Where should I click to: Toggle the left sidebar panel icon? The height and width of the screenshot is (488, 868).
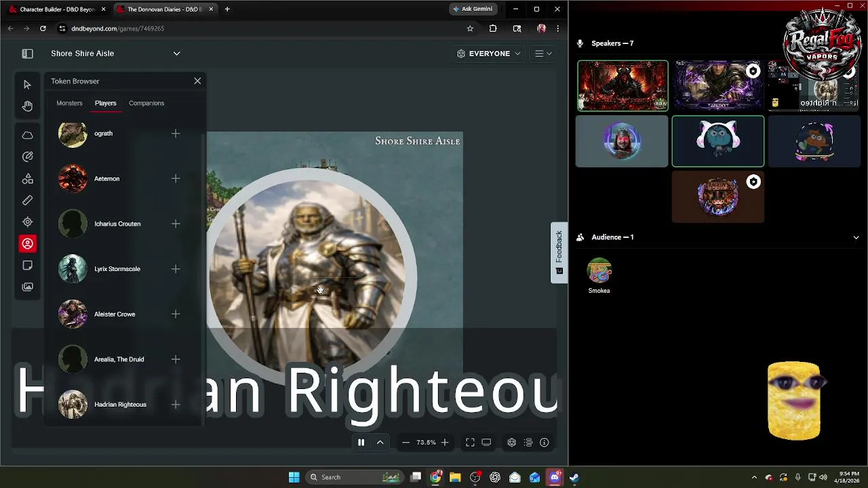[x=28, y=54]
